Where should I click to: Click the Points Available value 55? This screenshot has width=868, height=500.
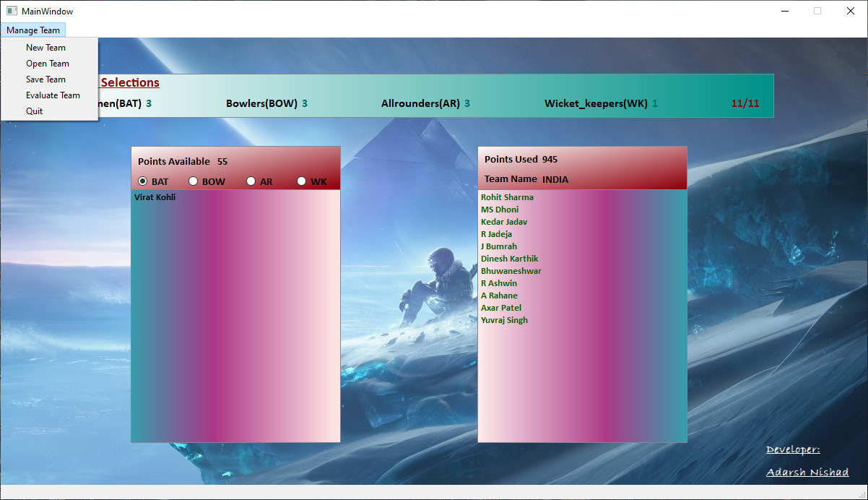click(x=222, y=162)
